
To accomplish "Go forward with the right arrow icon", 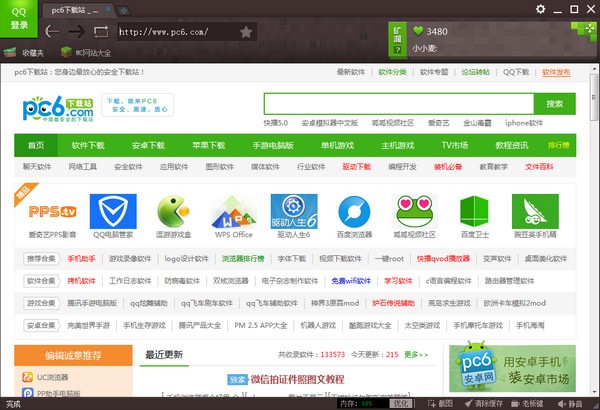I will pyautogui.click(x=77, y=32).
